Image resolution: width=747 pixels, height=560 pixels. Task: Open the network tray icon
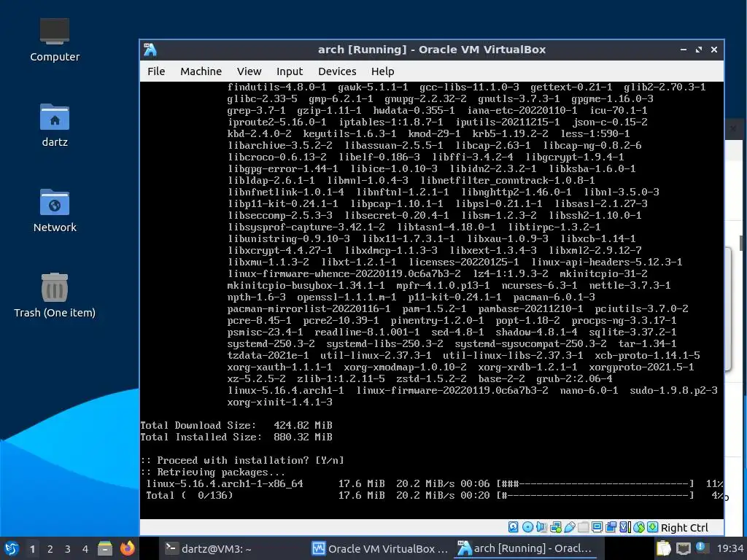pos(683,548)
